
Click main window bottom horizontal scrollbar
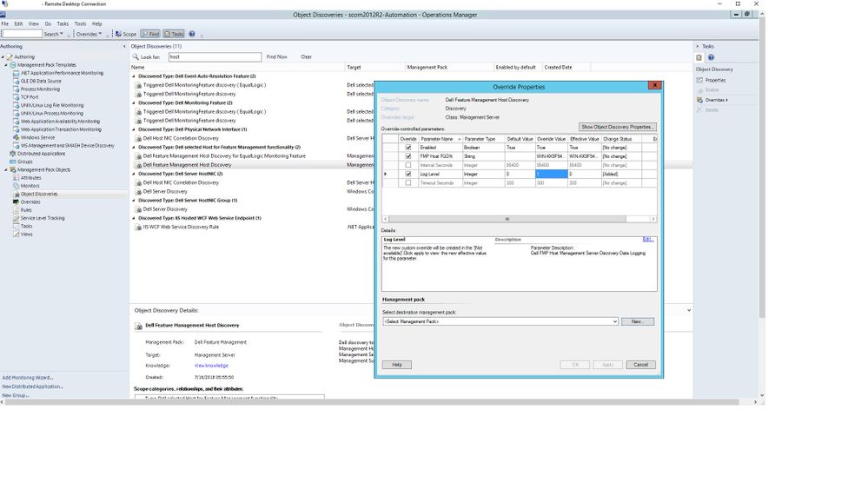pyautogui.click(x=370, y=402)
